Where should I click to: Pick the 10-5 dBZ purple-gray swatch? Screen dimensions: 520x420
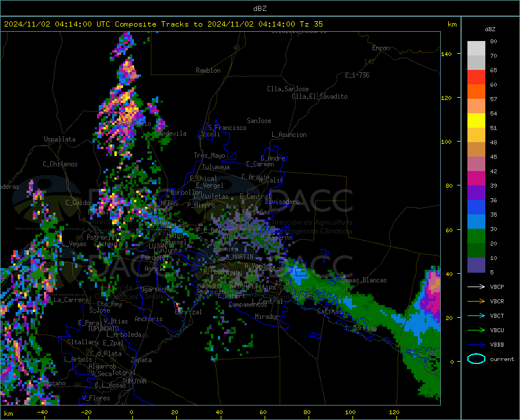476,265
